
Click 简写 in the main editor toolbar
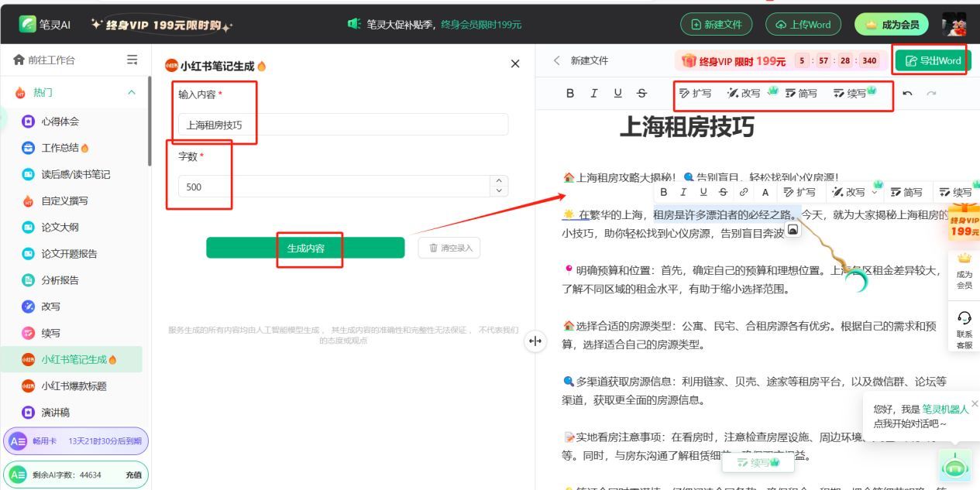pos(801,93)
